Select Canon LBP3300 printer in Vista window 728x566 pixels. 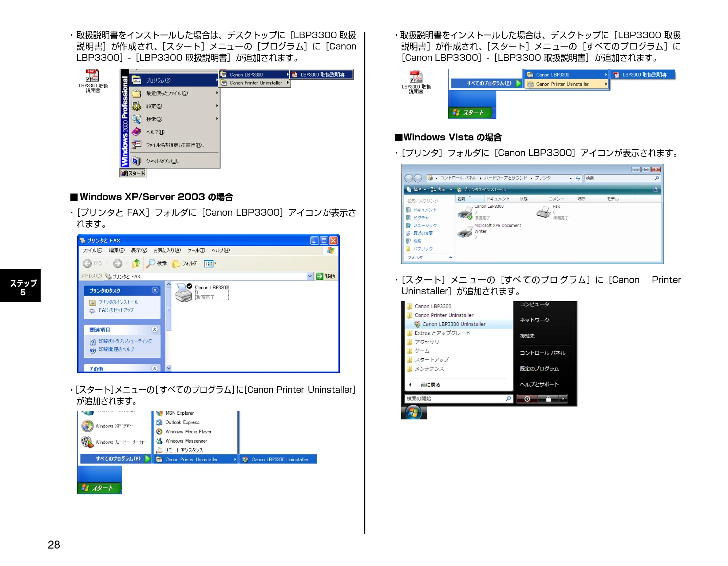[x=480, y=212]
